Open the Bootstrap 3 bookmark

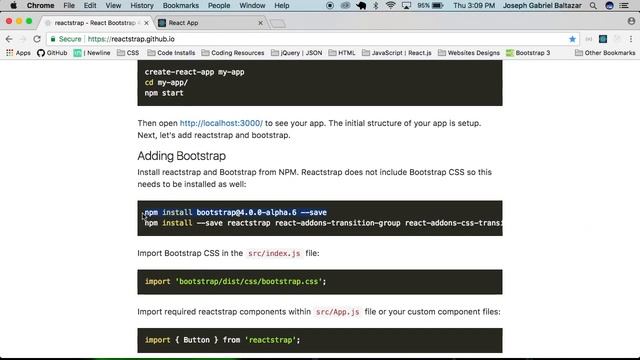(x=528, y=53)
